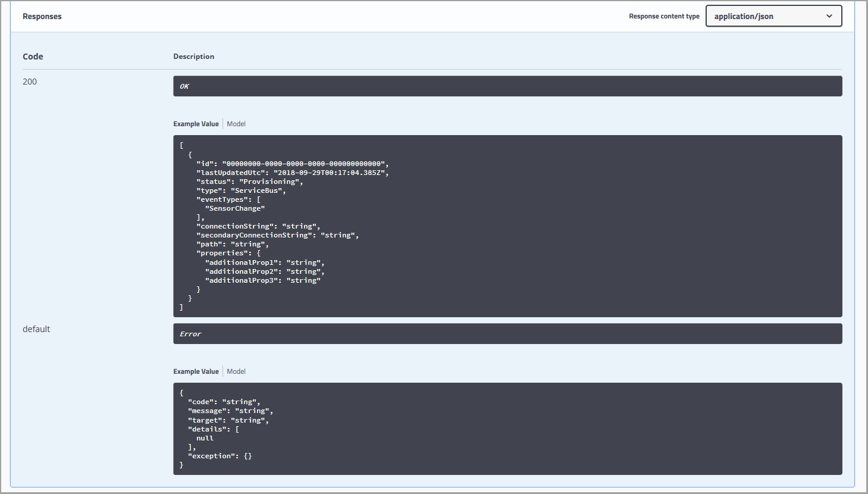Image resolution: width=868 pixels, height=494 pixels.
Task: Click the Response content type label
Action: [664, 16]
